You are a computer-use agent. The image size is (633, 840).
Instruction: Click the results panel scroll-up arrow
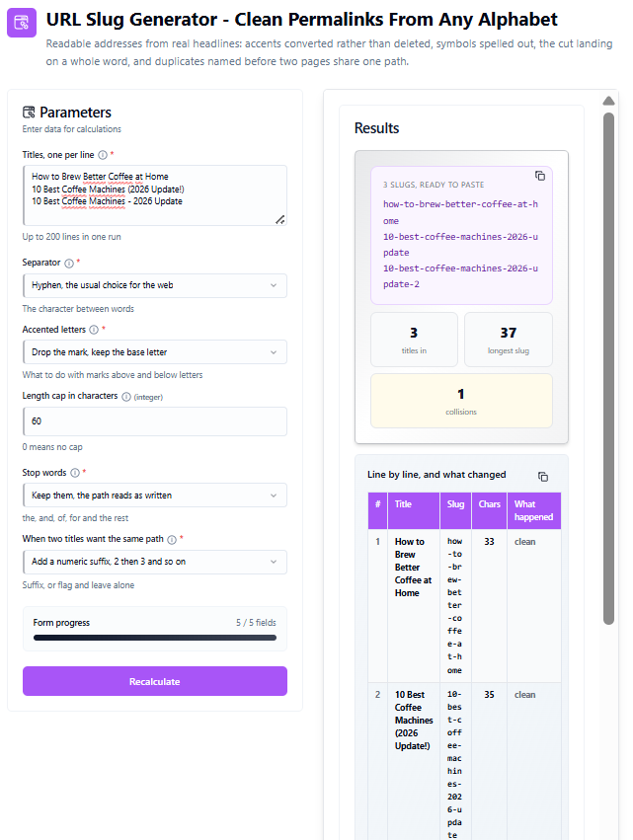(608, 101)
